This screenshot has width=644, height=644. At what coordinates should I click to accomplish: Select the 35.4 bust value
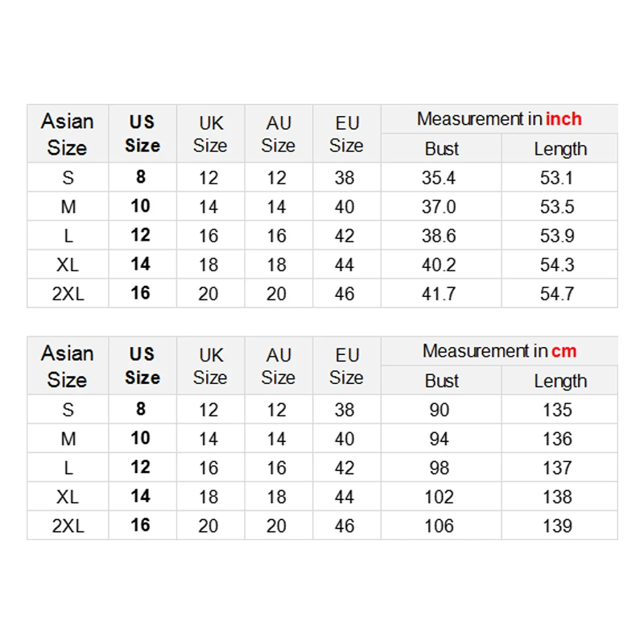(440, 178)
